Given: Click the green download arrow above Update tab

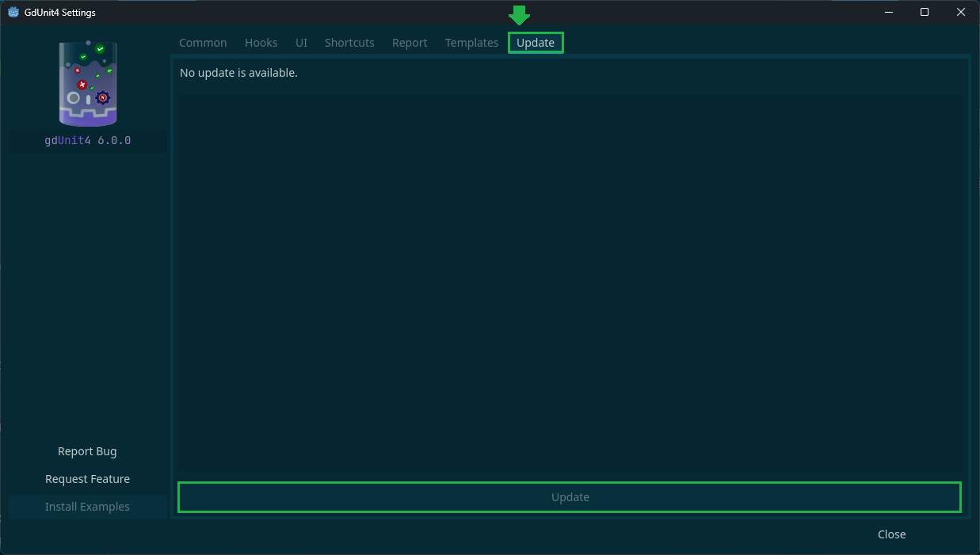Looking at the screenshot, I should pyautogui.click(x=519, y=16).
